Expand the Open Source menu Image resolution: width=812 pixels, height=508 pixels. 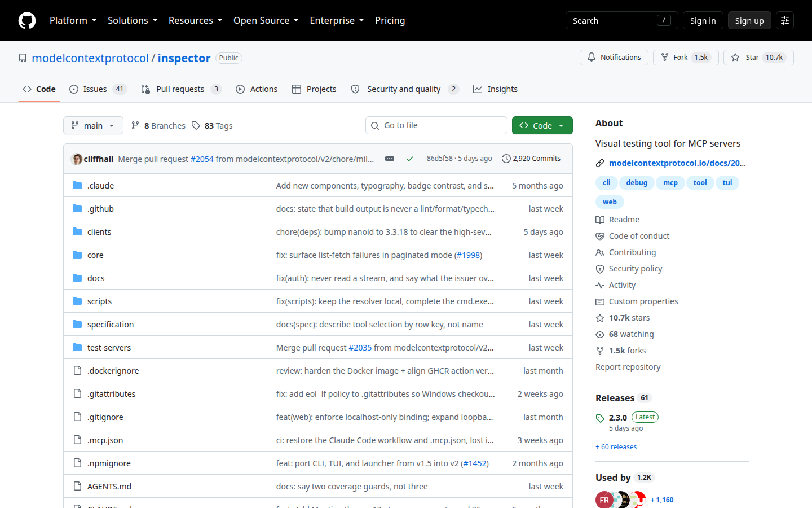tap(266, 20)
